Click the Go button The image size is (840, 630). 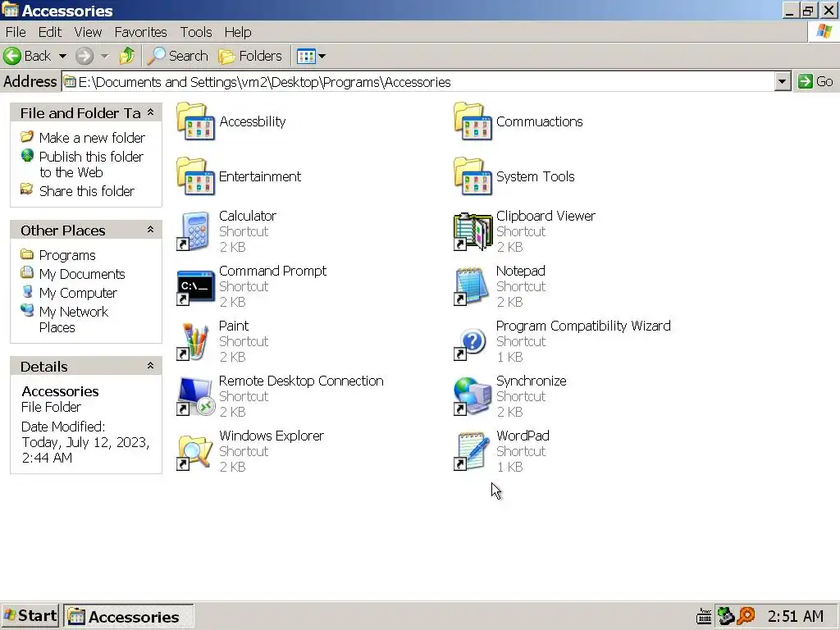[x=815, y=81]
